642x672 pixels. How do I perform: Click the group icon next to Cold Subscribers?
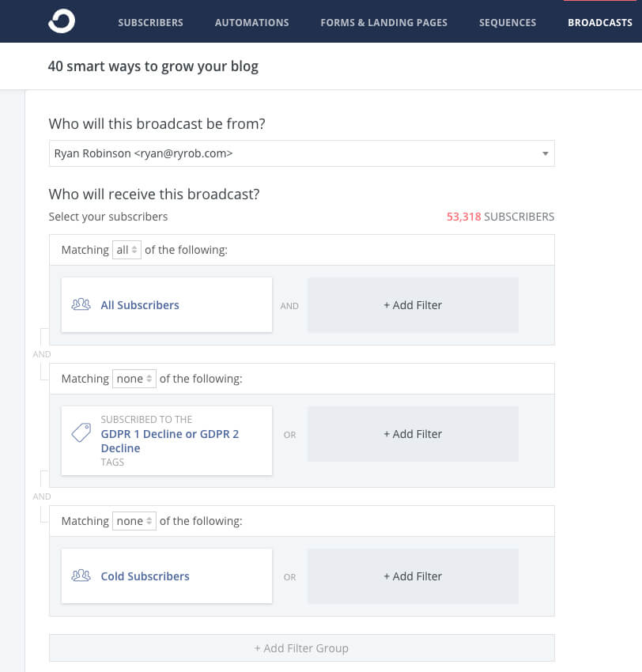(x=81, y=576)
